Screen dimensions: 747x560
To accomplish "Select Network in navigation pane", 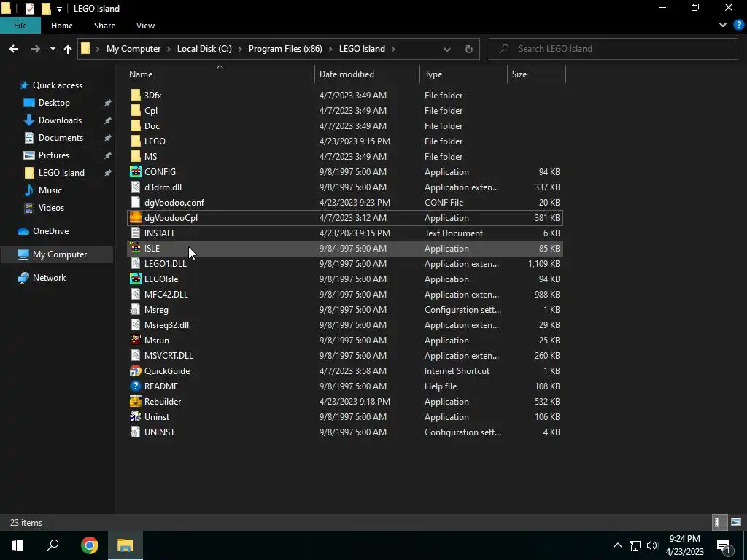I will tap(49, 278).
